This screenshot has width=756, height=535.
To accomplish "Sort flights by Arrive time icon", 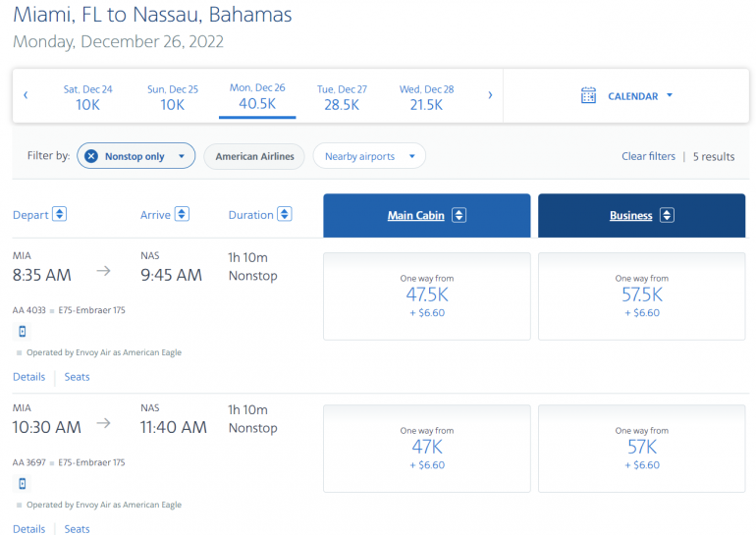I will [x=182, y=214].
